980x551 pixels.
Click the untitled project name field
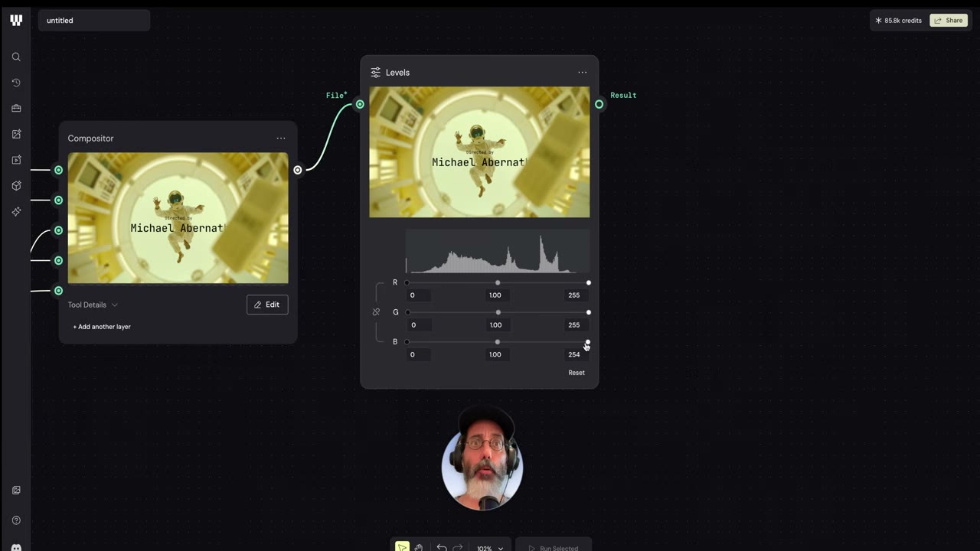coord(94,21)
